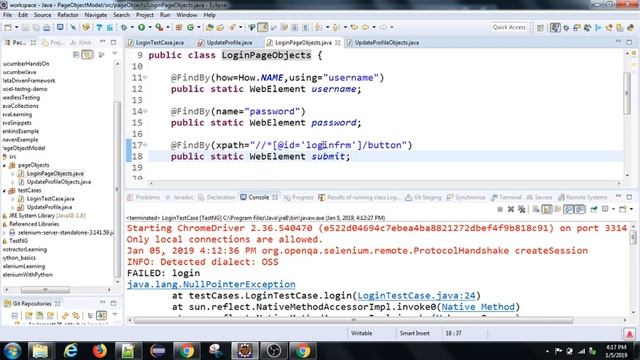
Task: Maximize the Console panel icon
Action: (629, 197)
